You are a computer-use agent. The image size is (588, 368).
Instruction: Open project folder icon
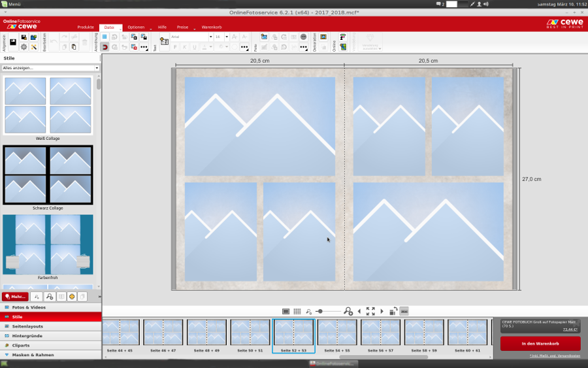pos(34,37)
